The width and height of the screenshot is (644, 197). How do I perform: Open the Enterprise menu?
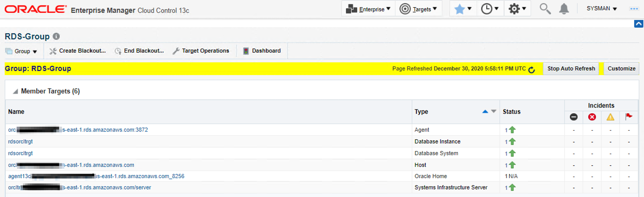click(x=368, y=9)
